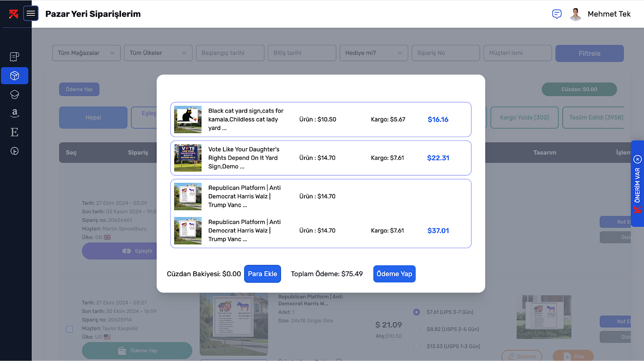Click Ödeme Yap for Taylor Kaupelis order
644x361 pixels.
137,350
